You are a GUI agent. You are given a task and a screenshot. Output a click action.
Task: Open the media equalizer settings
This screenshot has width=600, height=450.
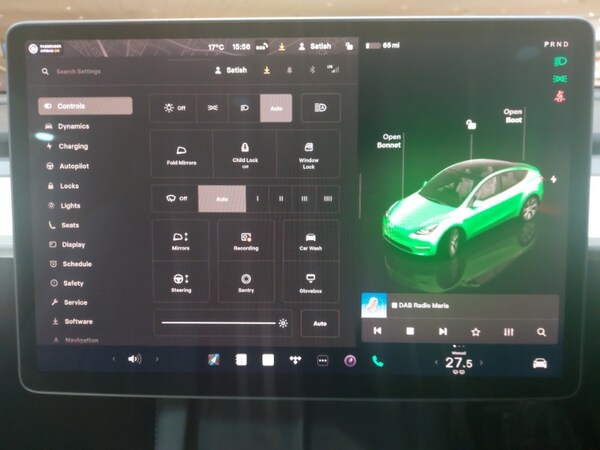pos(508,331)
